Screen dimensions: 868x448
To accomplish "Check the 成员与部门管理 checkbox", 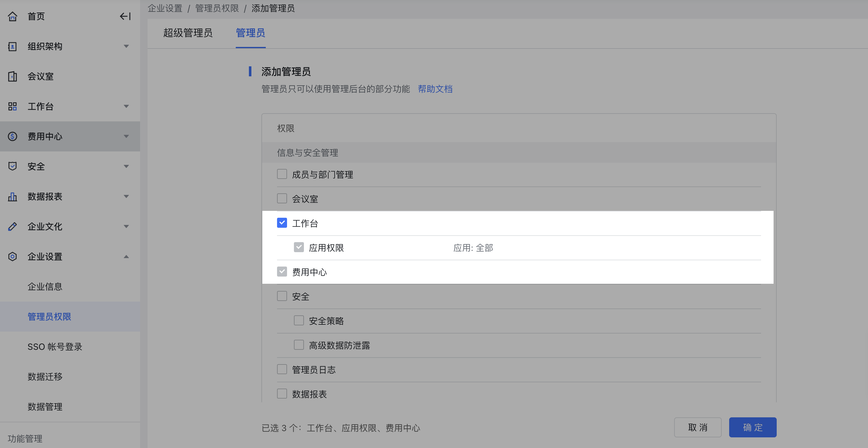I will [282, 174].
